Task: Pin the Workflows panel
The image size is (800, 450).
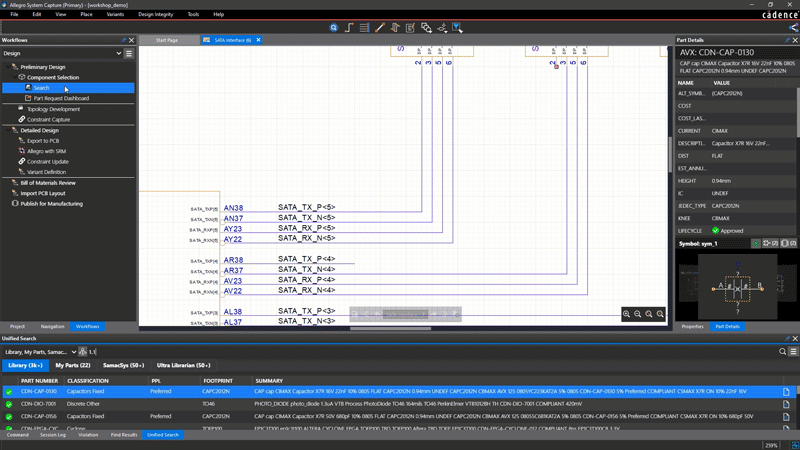Action: click(x=123, y=40)
